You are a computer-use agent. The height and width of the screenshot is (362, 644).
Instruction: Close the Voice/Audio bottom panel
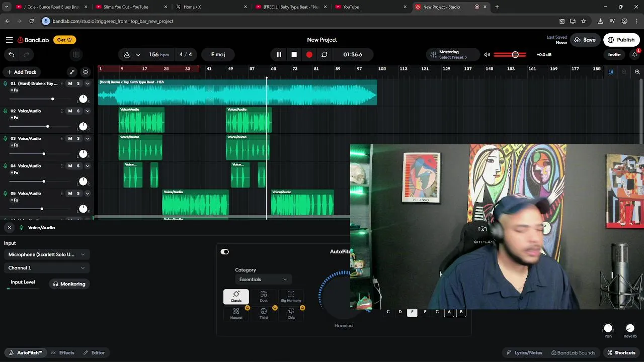coord(9,228)
